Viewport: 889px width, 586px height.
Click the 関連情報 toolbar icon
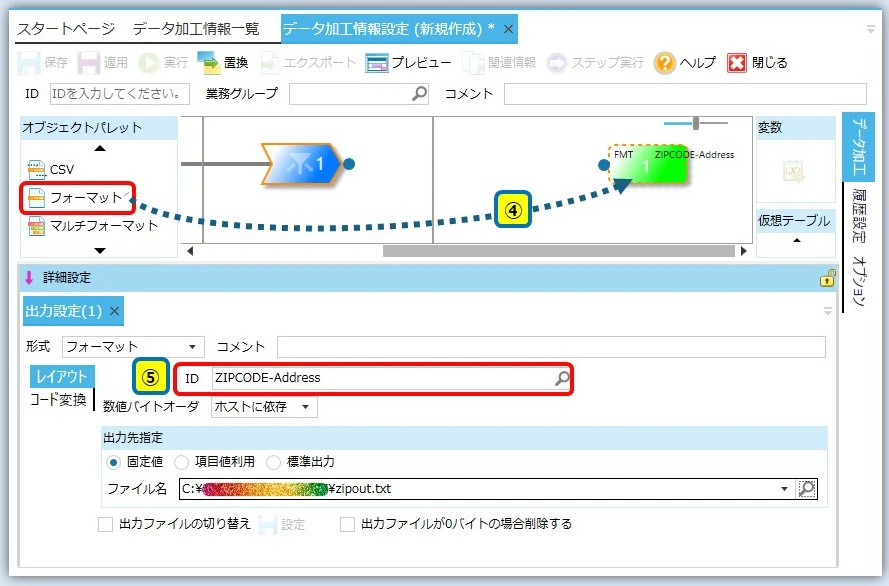[x=473, y=63]
